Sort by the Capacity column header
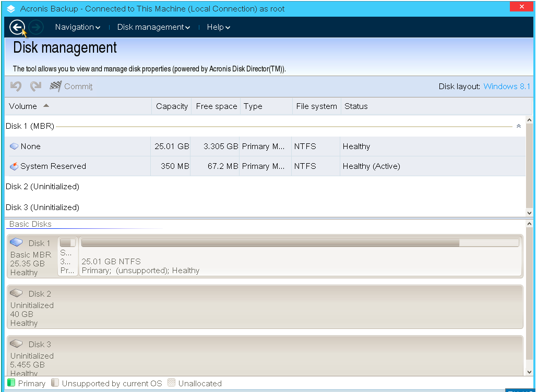This screenshot has height=392, width=537. coord(172,106)
